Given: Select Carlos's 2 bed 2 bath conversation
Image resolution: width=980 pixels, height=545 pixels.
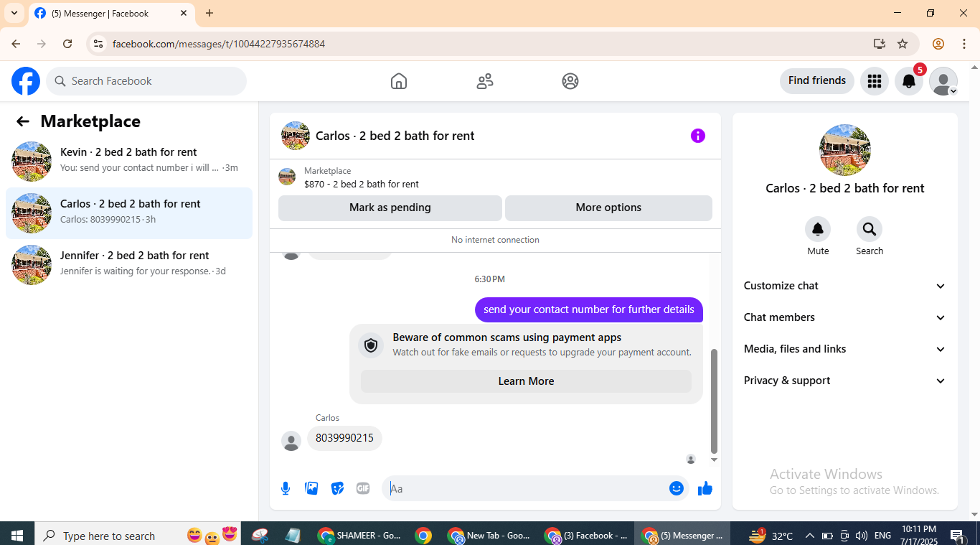Looking at the screenshot, I should click(129, 213).
